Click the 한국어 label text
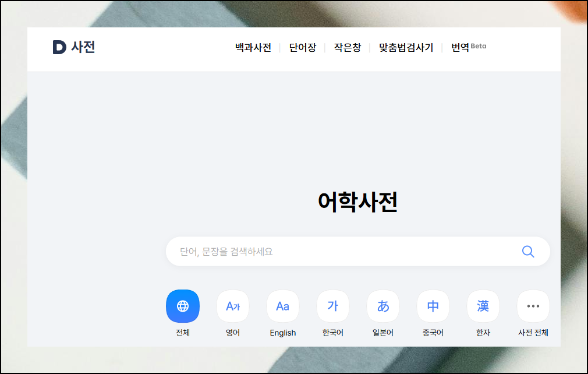588x374 pixels. tap(333, 333)
